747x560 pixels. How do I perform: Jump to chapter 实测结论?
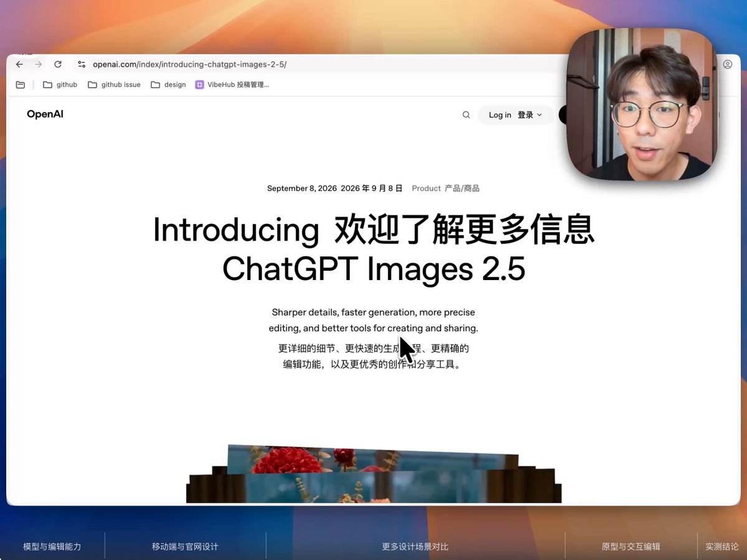[722, 546]
